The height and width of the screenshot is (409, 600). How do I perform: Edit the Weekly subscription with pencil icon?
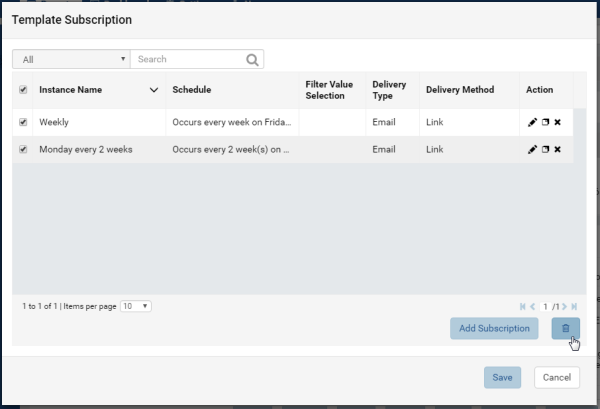tap(532, 122)
